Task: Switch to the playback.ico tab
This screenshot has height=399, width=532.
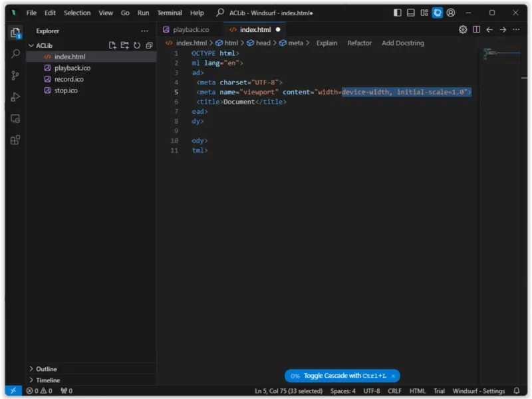Action: pyautogui.click(x=190, y=30)
